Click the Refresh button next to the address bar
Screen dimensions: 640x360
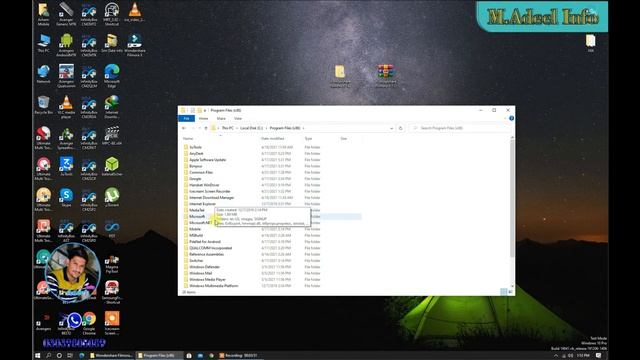pyautogui.click(x=400, y=128)
